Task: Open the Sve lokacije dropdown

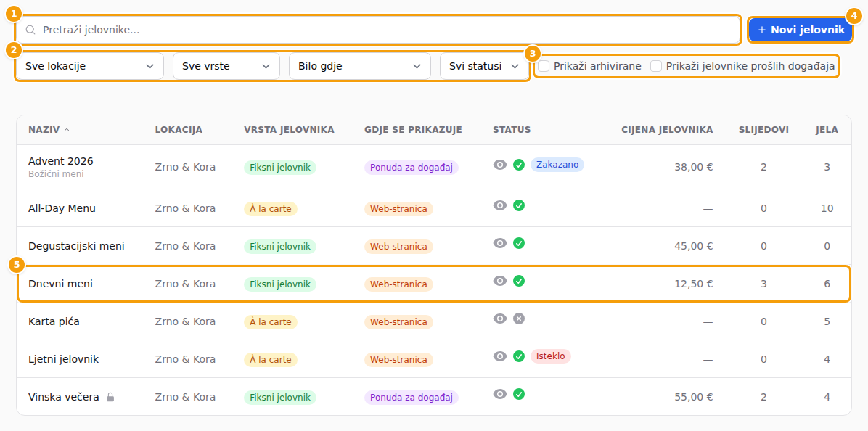Action: coord(90,67)
